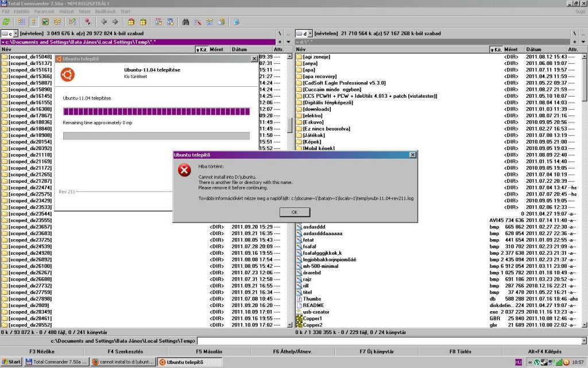Screen dimensions: 588x368
Task: Click the Ubuntu logo in installer window
Action: pos(68,74)
